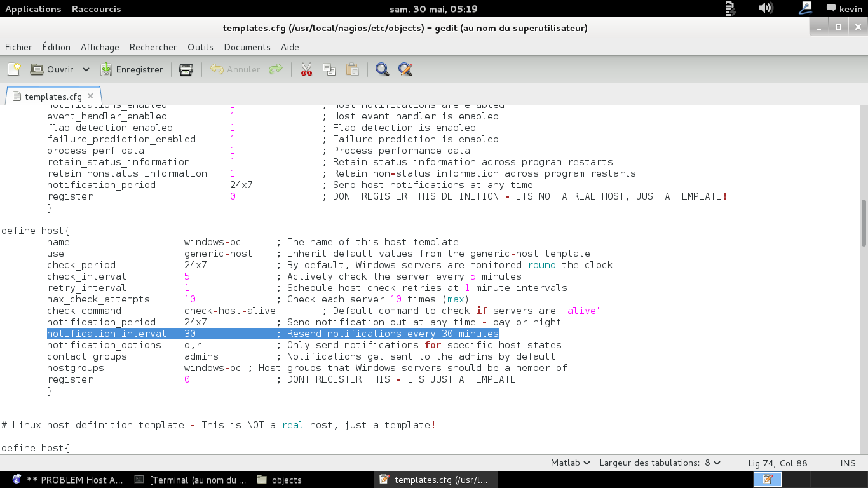The height and width of the screenshot is (488, 868).
Task: Open the Rechercher menu
Action: [153, 47]
